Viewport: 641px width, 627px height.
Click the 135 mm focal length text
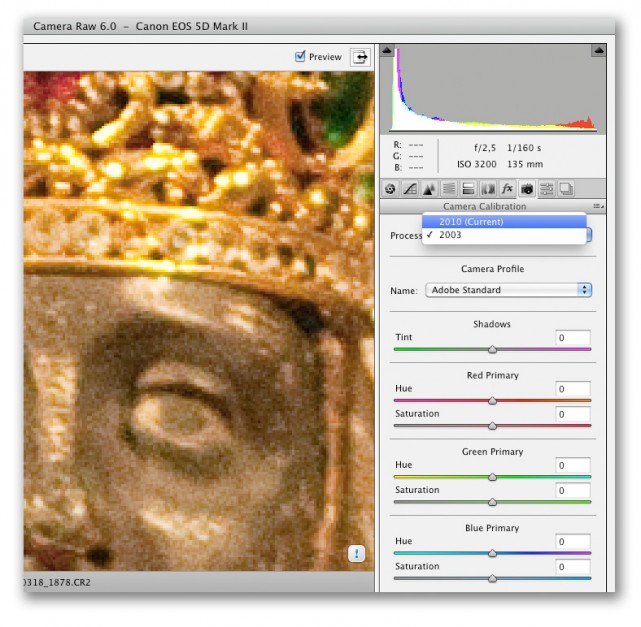525,164
